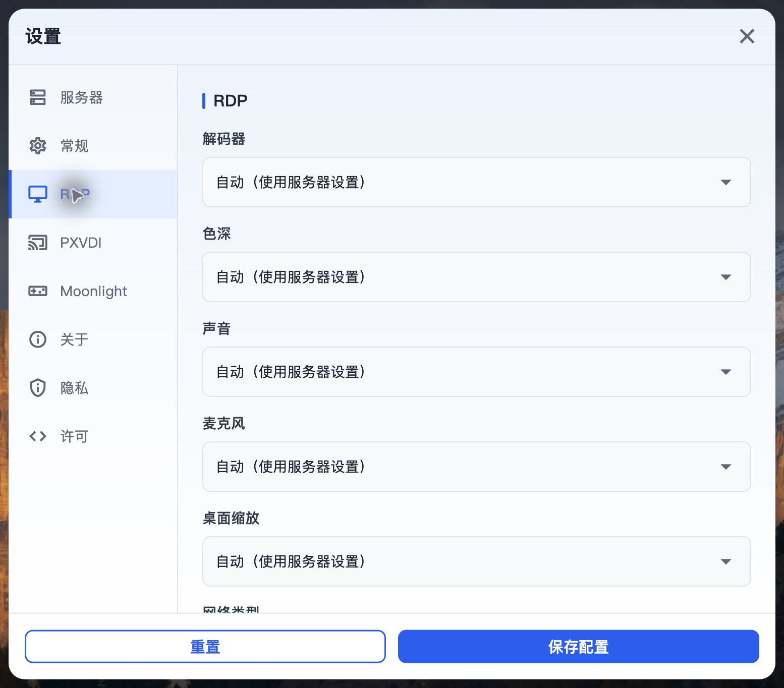
Task: Open the PXVDI settings section
Action: (x=93, y=243)
